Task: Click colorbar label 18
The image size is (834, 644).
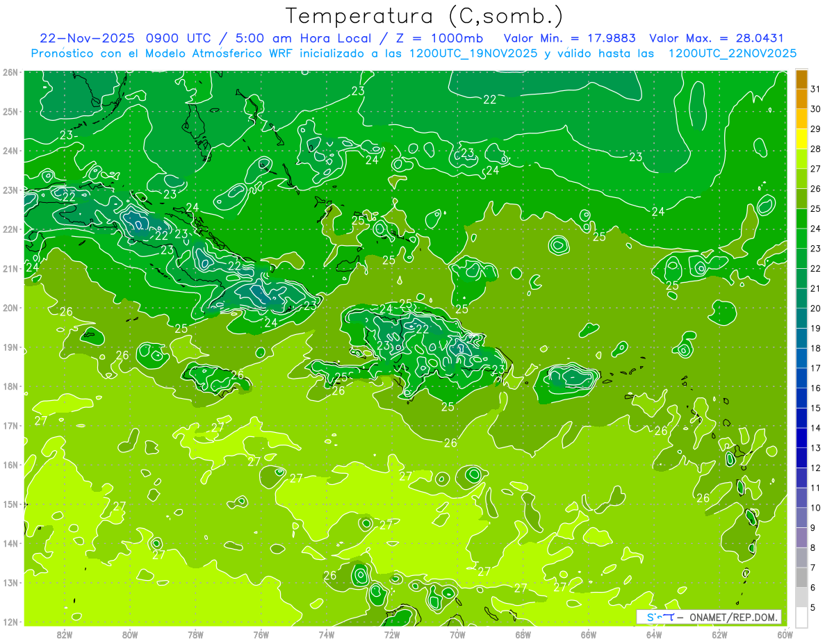Action: 815,348
